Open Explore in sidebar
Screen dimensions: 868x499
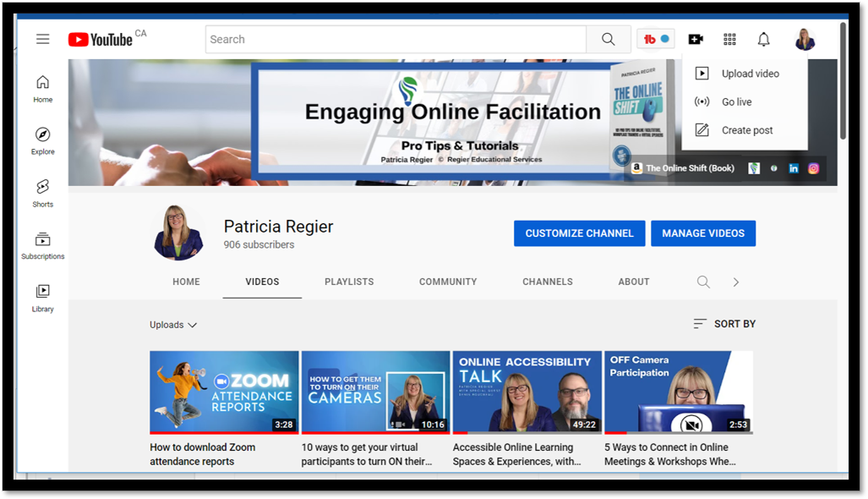coord(42,141)
